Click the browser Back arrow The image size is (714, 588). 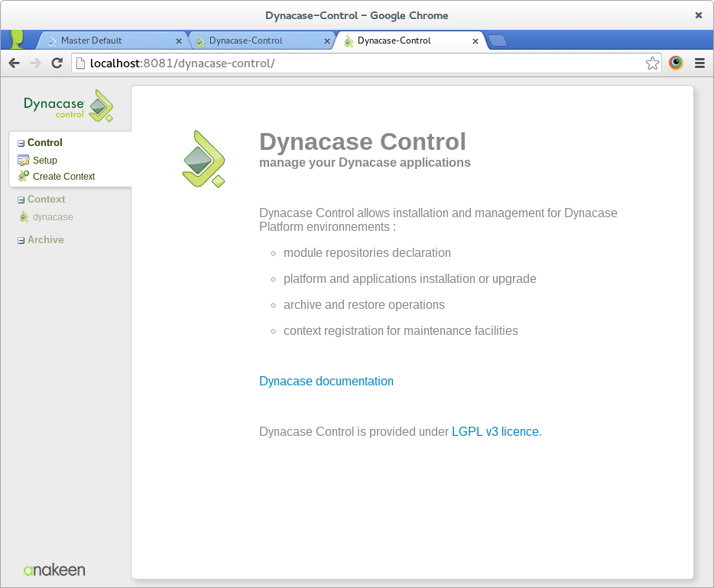(x=14, y=63)
